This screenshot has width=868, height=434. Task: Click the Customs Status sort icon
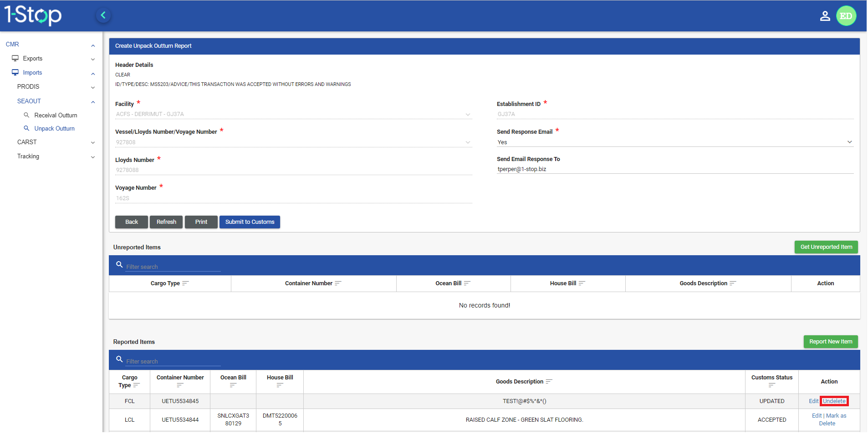[x=771, y=385]
